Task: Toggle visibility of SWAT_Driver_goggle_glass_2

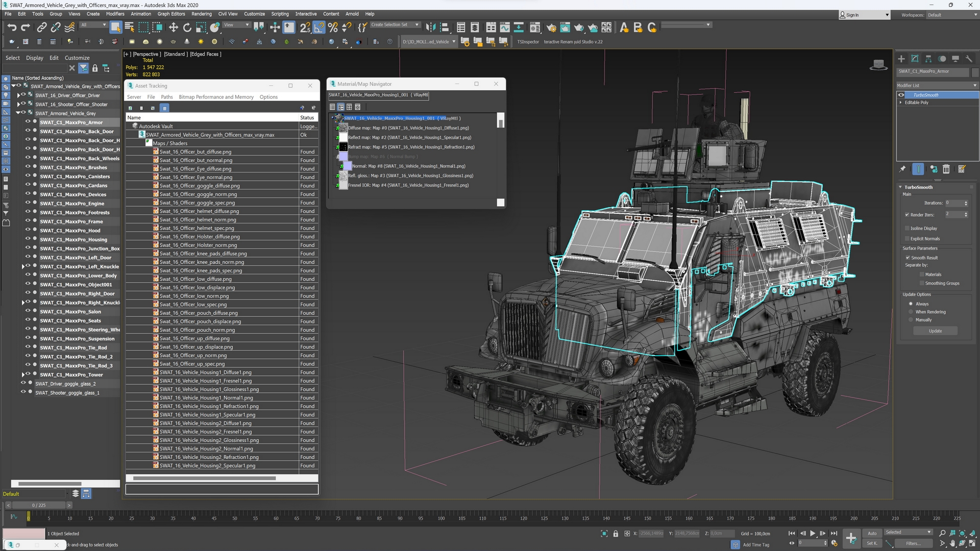Action: click(23, 383)
